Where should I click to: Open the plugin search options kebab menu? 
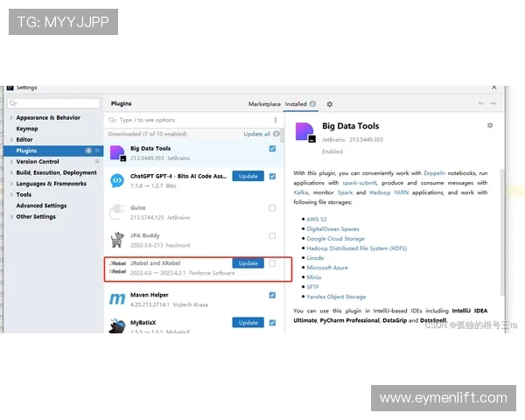pos(277,120)
